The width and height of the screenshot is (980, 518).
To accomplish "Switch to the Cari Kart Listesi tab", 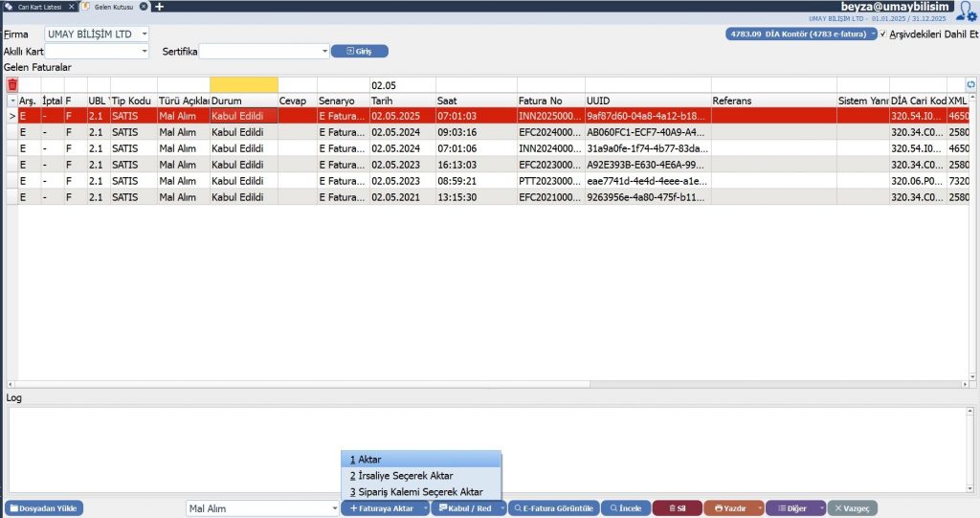I will 38,7.
